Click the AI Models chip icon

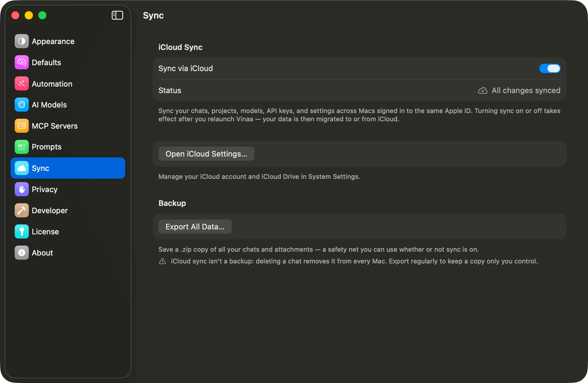(22, 105)
